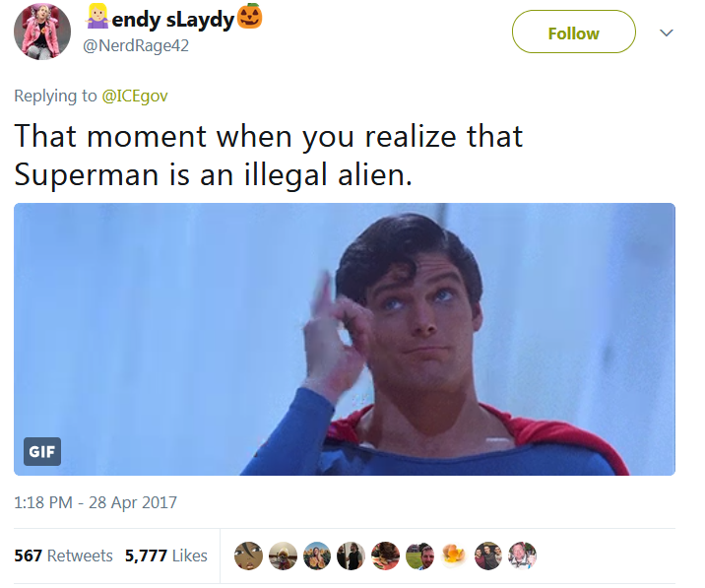Viewport: 705px width, 588px height.
Task: Click the endy sLaydy display name
Action: [173, 18]
